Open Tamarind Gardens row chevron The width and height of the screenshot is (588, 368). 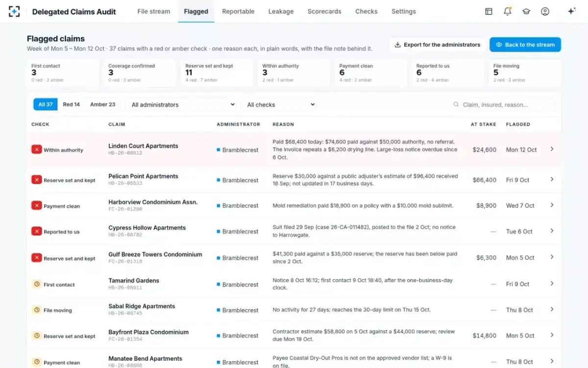point(552,284)
